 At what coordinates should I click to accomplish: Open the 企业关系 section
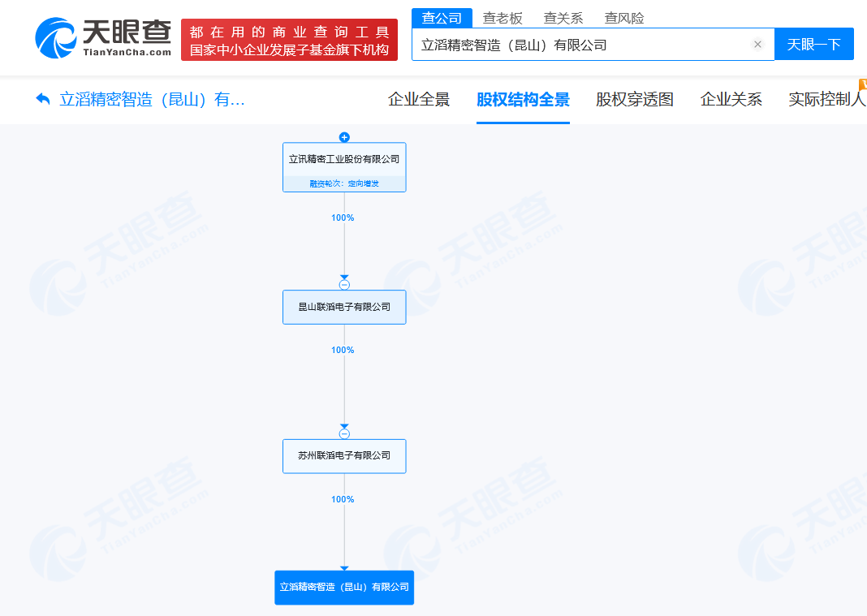click(x=731, y=99)
